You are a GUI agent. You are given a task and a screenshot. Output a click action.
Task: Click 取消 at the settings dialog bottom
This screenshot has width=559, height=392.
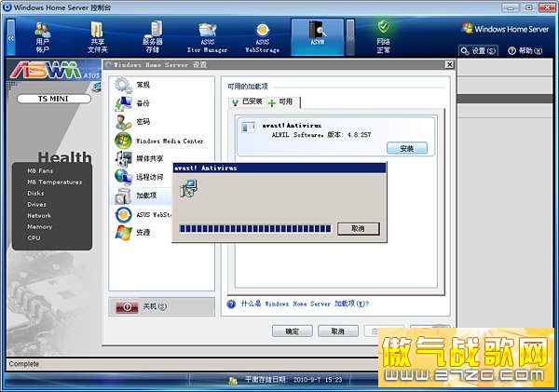pos(338,331)
